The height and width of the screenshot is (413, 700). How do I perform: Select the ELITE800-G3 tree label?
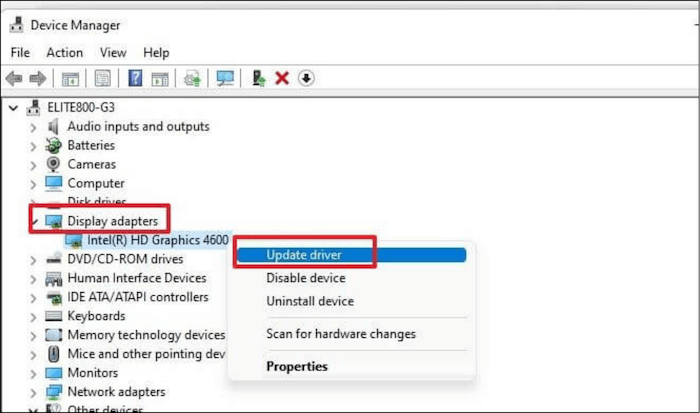point(81,108)
